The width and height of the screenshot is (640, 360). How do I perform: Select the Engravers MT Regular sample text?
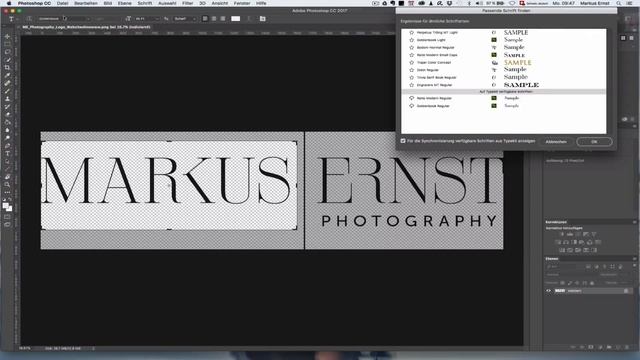tap(521, 85)
